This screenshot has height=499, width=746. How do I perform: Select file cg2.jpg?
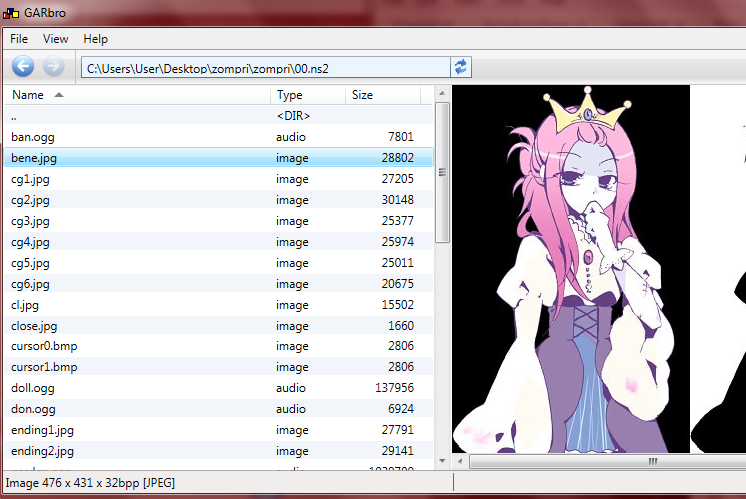tap(219, 200)
